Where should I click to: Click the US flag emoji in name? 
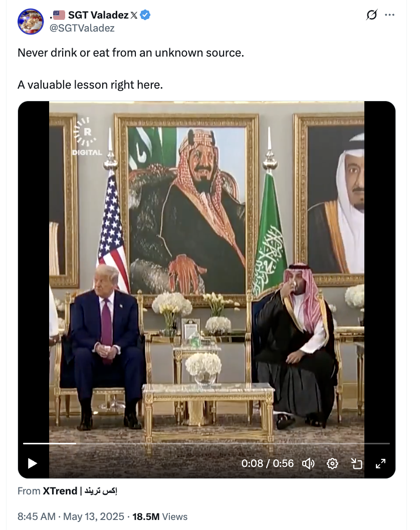[59, 15]
